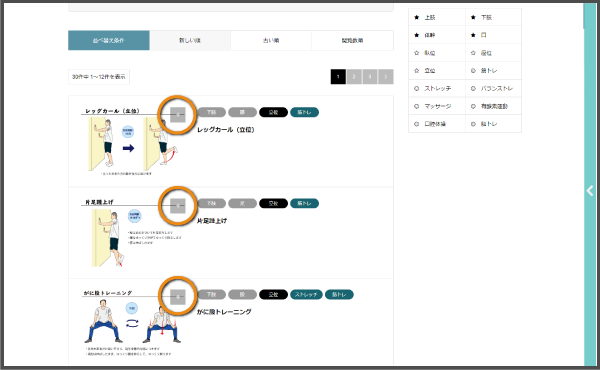Click the star icon beside 体幹

click(417, 35)
